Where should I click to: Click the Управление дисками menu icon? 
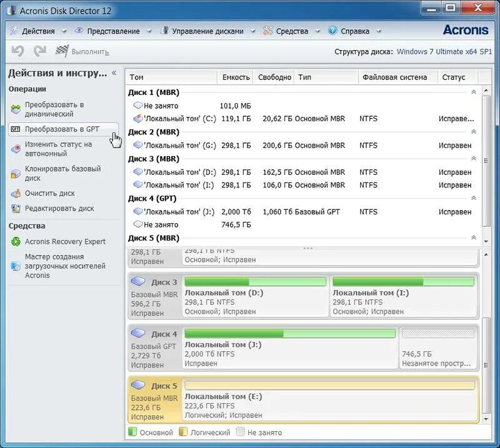[x=164, y=31]
